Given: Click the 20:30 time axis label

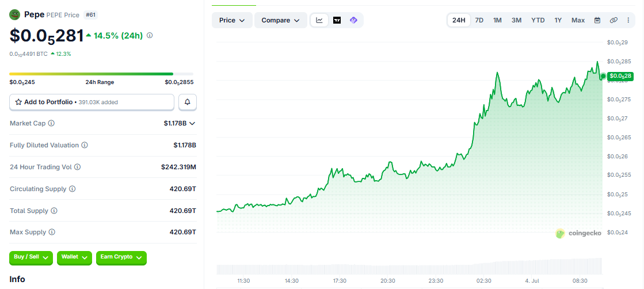Looking at the screenshot, I should coord(388,281).
